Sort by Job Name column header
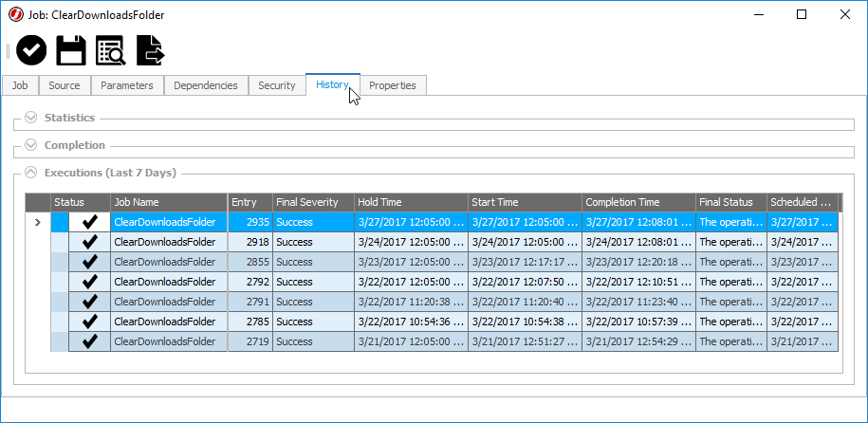 (x=169, y=202)
